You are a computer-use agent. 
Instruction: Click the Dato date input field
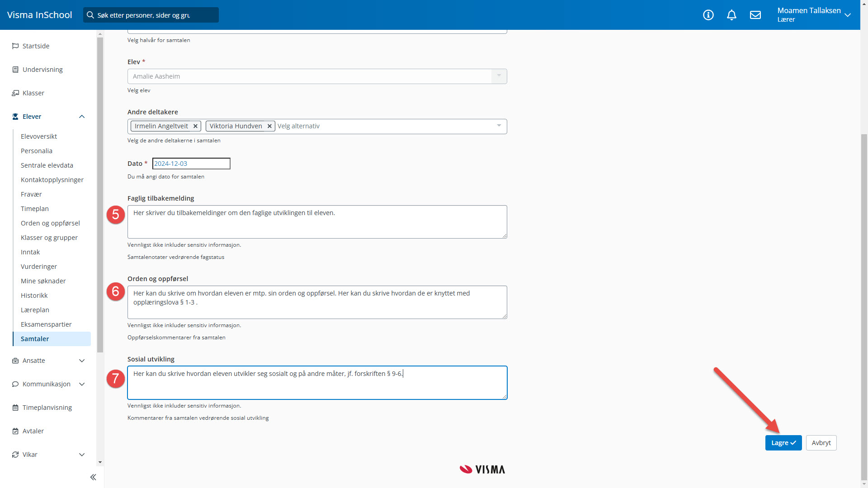(x=191, y=164)
